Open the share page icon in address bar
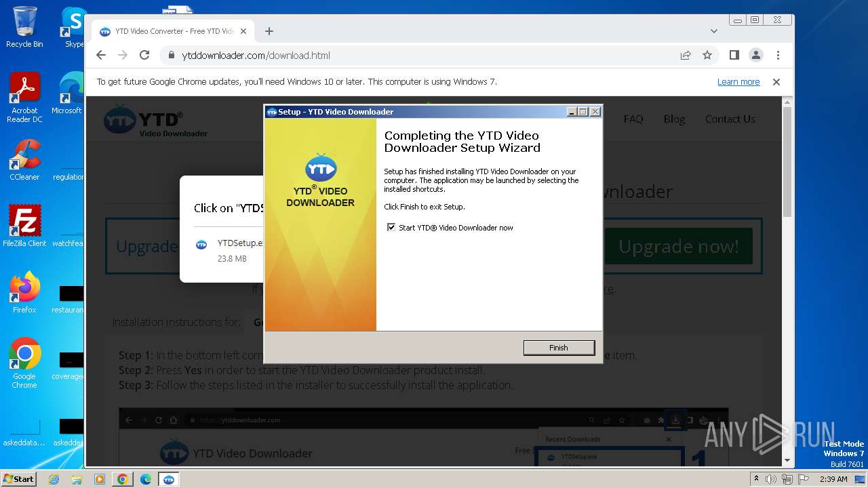Image resolution: width=868 pixels, height=488 pixels. point(686,55)
